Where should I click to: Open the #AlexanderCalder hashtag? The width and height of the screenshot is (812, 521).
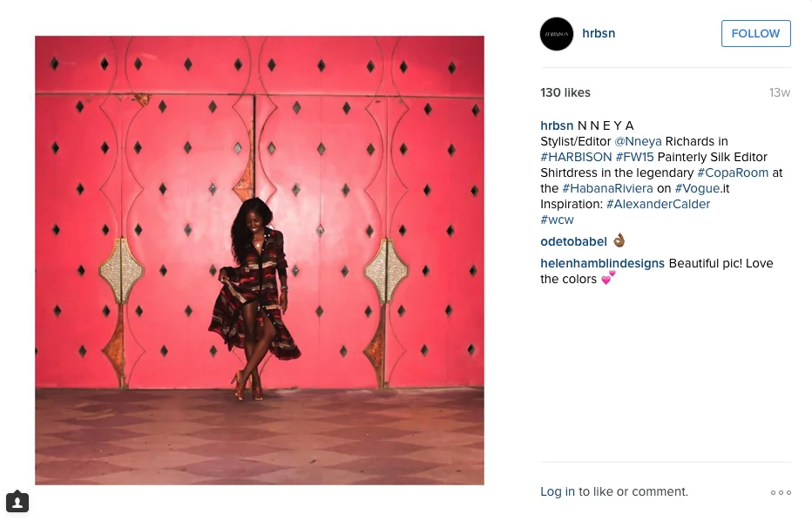(658, 204)
